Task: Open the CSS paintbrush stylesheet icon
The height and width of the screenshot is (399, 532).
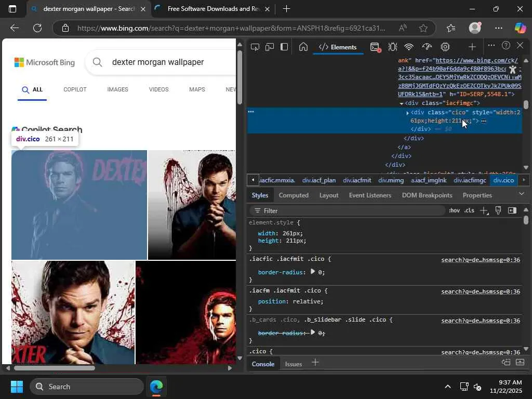Action: click(498, 210)
